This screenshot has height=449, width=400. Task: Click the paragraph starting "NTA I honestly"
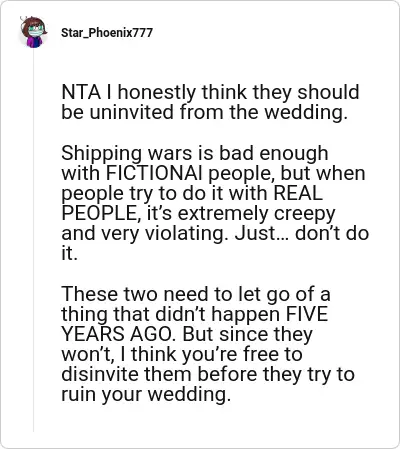click(x=210, y=102)
